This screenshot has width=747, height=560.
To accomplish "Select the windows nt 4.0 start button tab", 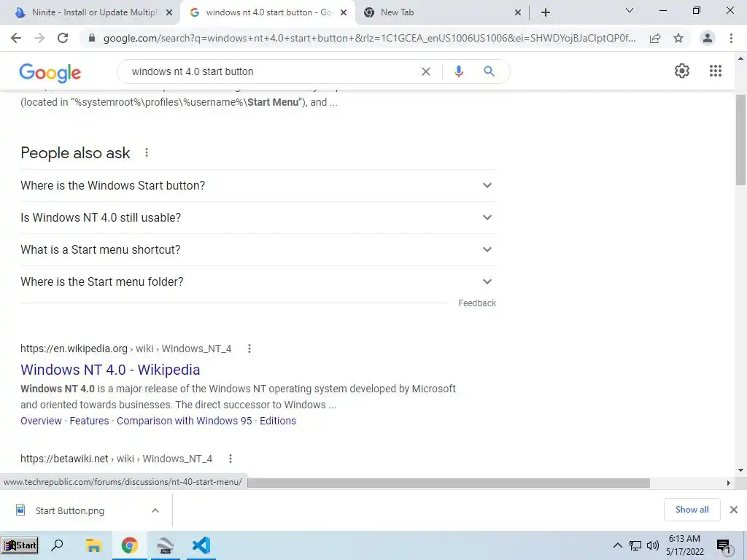I will pos(268,13).
